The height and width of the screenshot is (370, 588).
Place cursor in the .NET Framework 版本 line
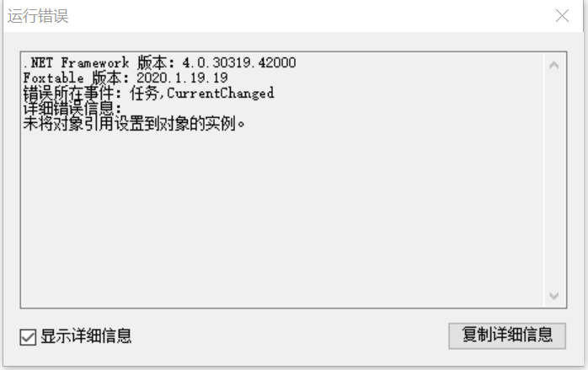click(160, 62)
